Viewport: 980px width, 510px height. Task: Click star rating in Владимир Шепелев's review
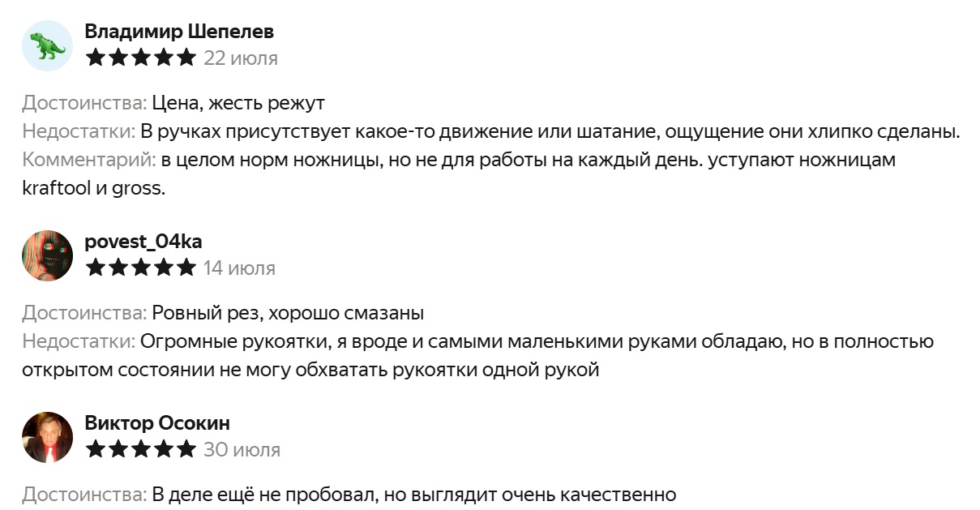tap(141, 58)
